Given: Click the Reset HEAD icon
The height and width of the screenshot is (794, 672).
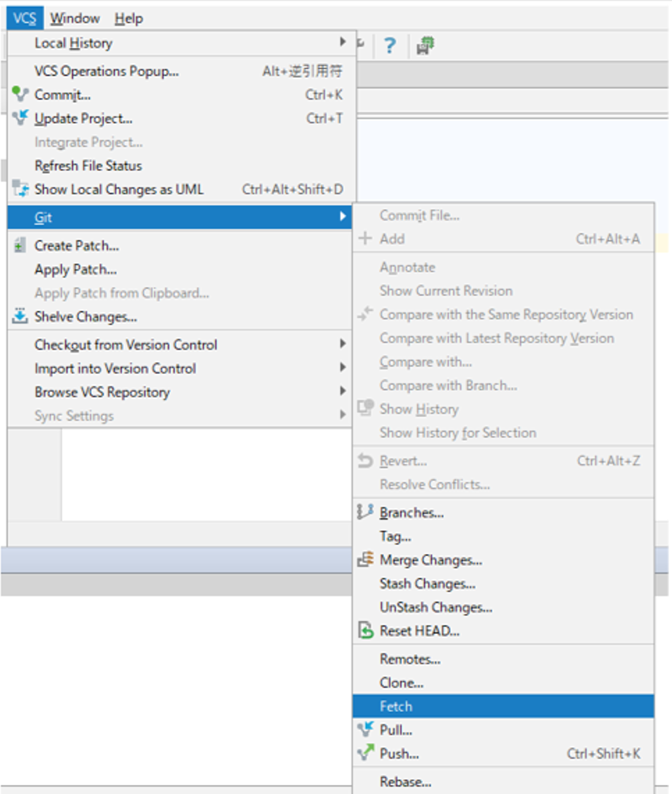Looking at the screenshot, I should 365,630.
